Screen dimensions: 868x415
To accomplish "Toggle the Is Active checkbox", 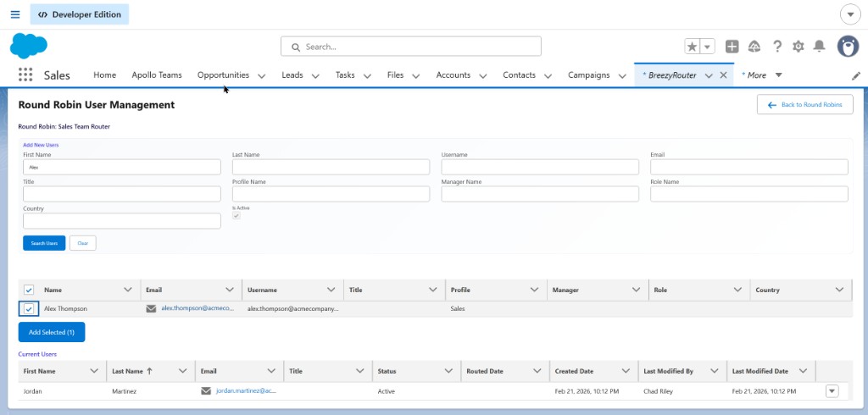I will 236,216.
